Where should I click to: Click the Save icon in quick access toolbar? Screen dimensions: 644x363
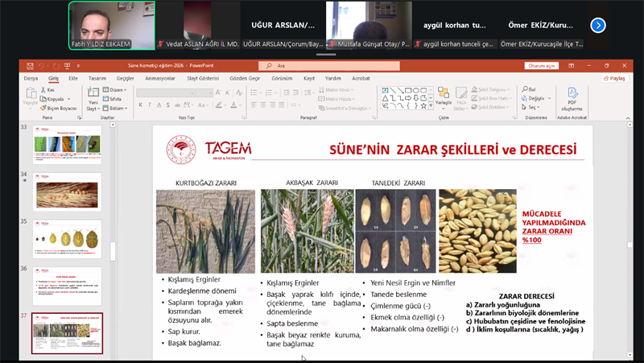pos(29,65)
